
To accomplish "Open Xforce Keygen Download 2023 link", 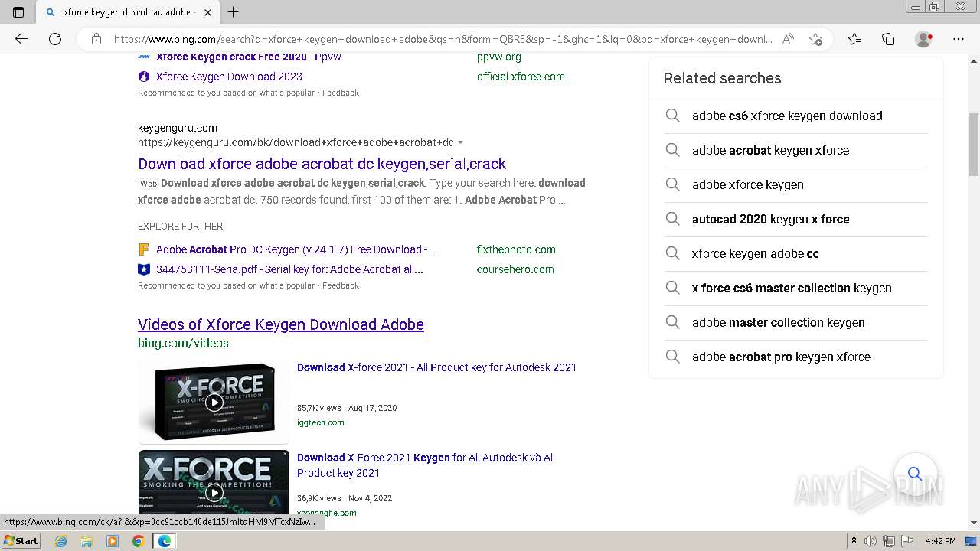I will click(x=229, y=77).
